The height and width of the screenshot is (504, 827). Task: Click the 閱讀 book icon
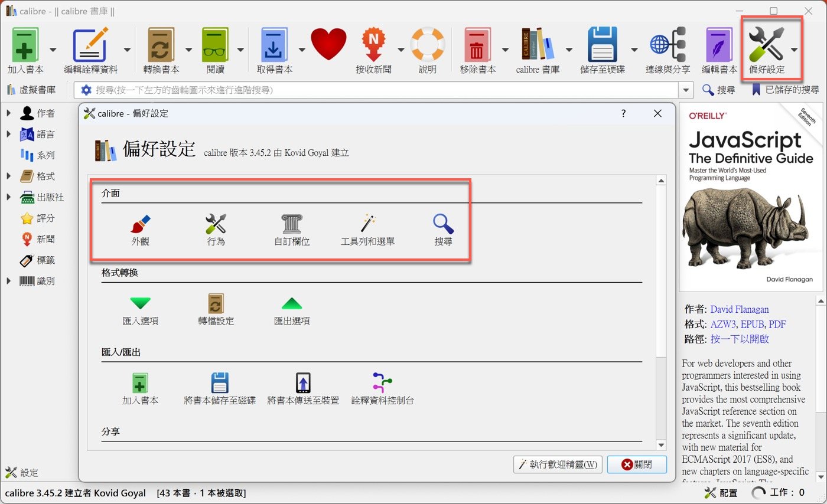pyautogui.click(x=216, y=44)
